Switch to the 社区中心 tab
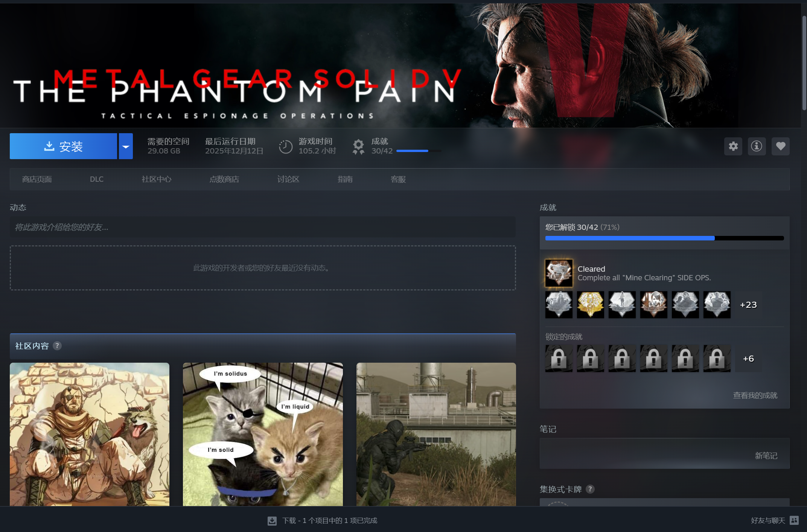 [156, 179]
